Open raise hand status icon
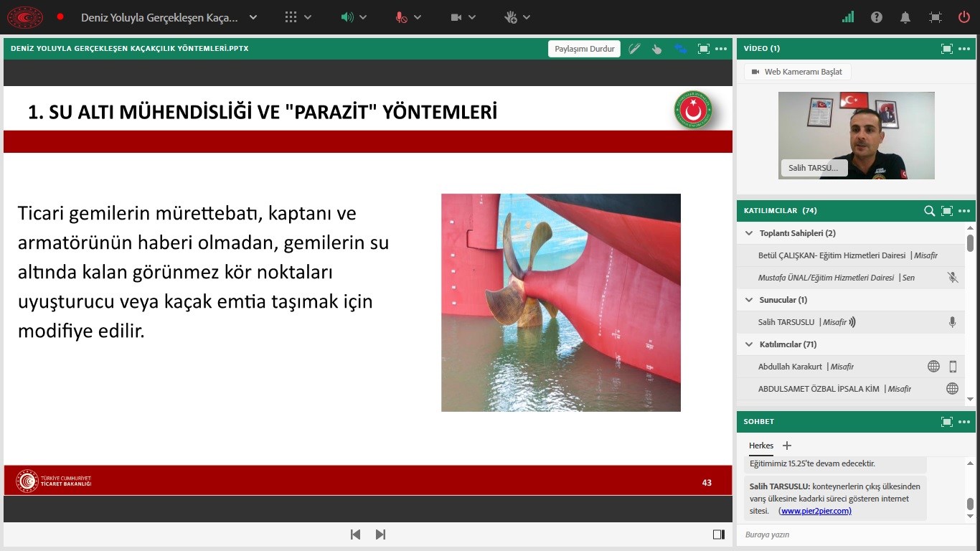This screenshot has width=980, height=551. (511, 17)
